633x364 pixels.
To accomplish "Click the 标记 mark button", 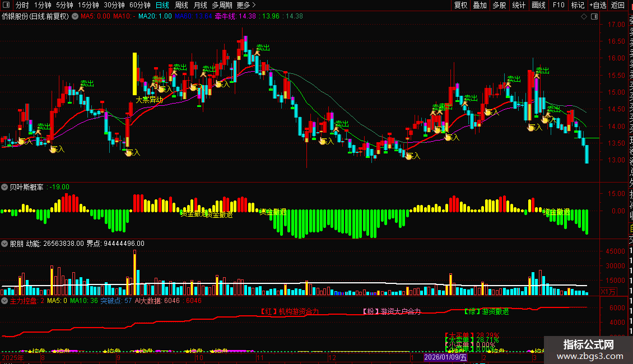I will [578, 5].
